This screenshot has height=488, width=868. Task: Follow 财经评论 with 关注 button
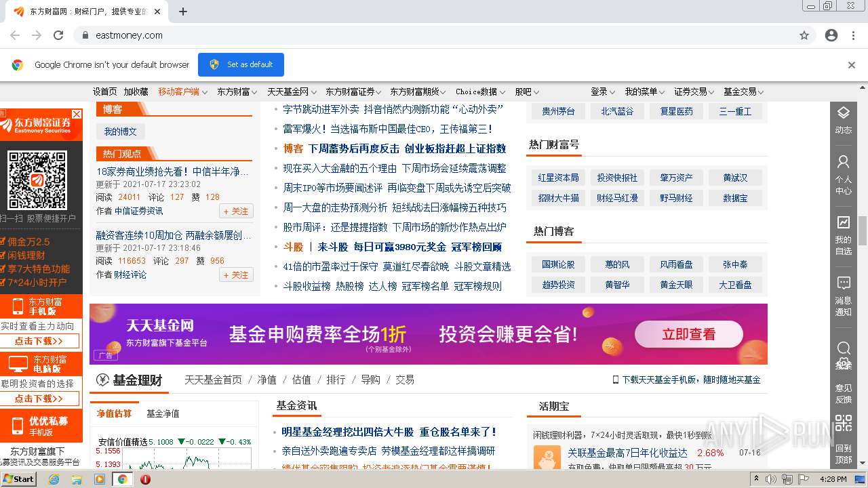pos(236,275)
